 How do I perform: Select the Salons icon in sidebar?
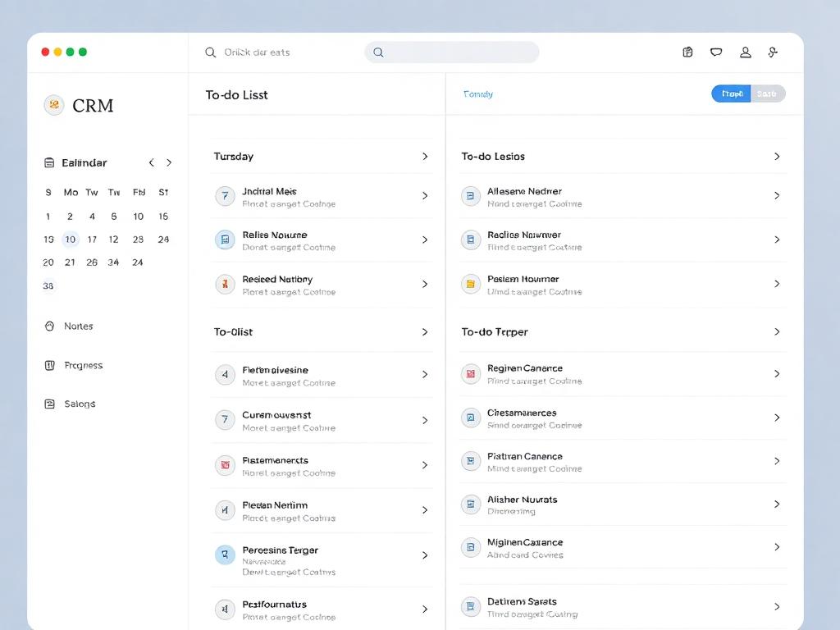point(50,404)
